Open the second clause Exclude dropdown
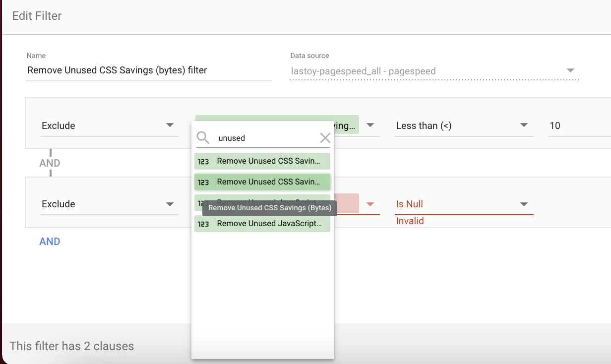The image size is (611, 364). pyautogui.click(x=109, y=204)
